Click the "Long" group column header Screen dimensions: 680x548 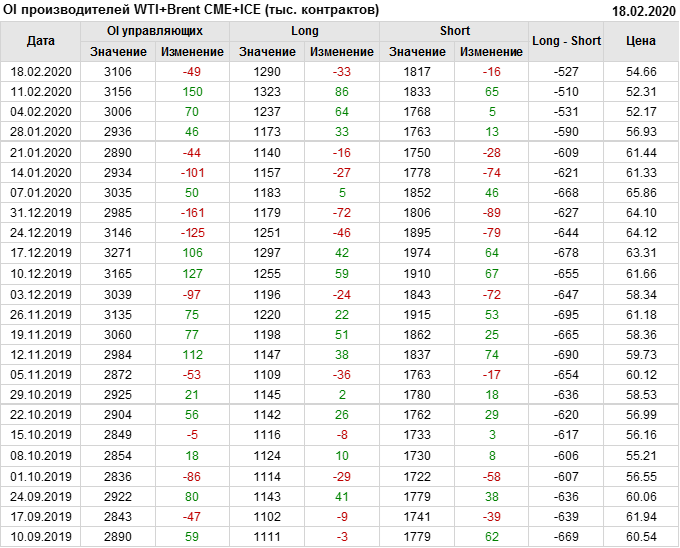(304, 31)
